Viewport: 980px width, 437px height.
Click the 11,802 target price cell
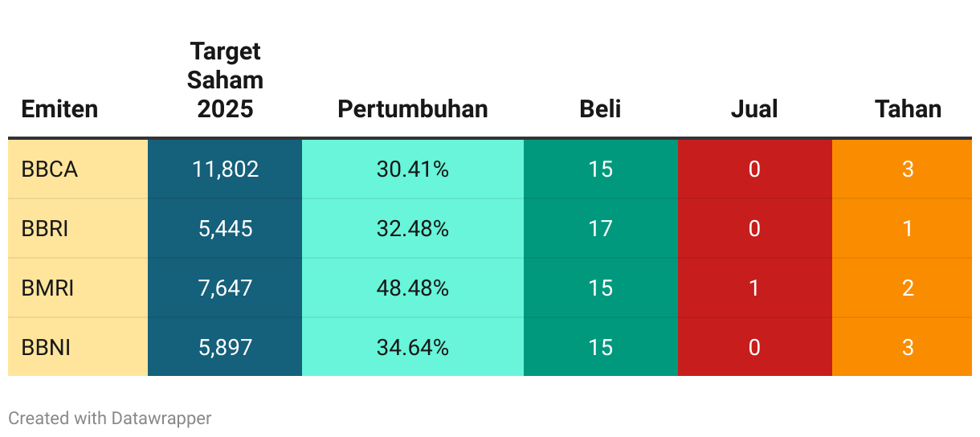(x=225, y=169)
